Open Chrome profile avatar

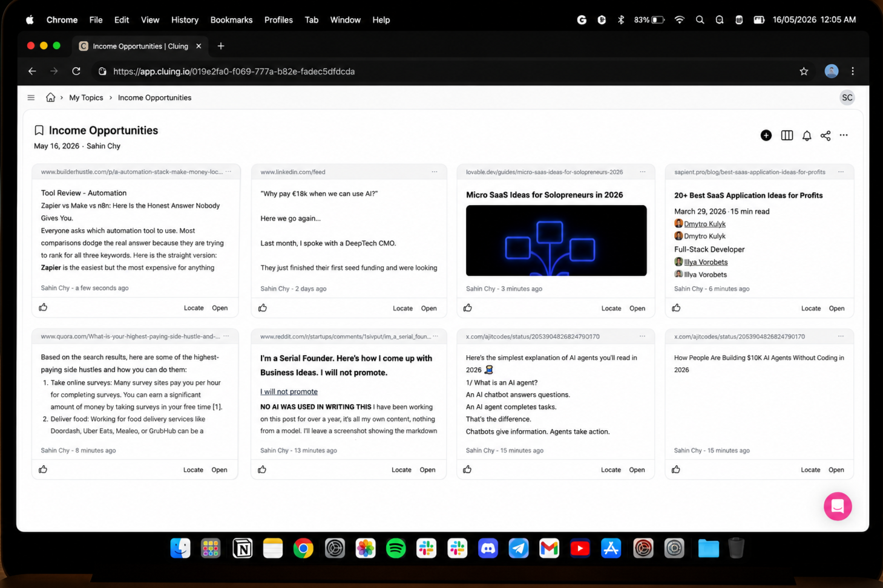(832, 71)
